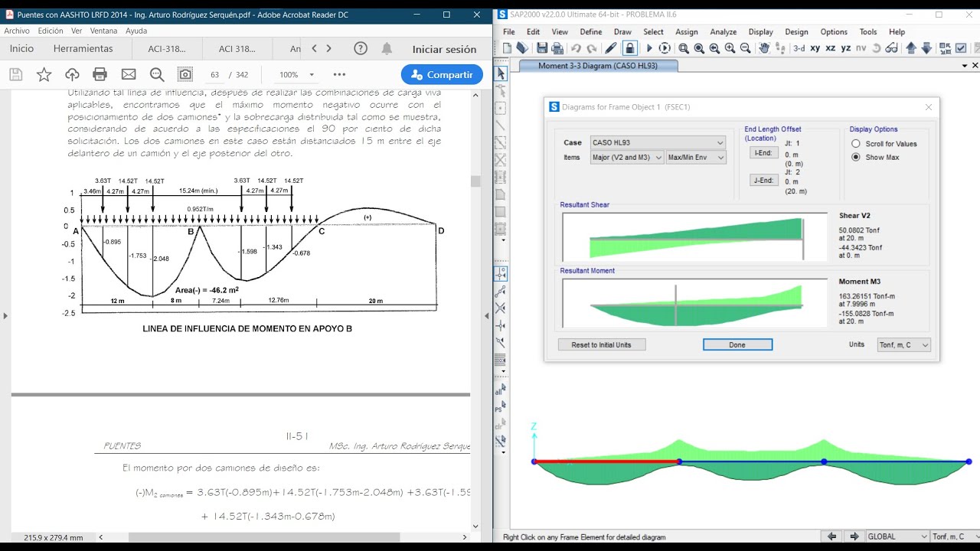Open the Major (V2 and M3) items dropdown

pyautogui.click(x=626, y=158)
